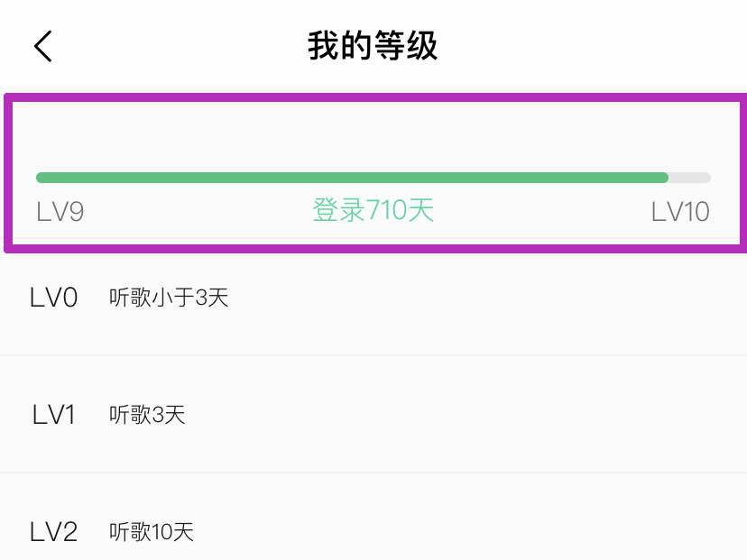The width and height of the screenshot is (747, 560).
Task: Click the LV0 level badge text
Action: (54, 298)
